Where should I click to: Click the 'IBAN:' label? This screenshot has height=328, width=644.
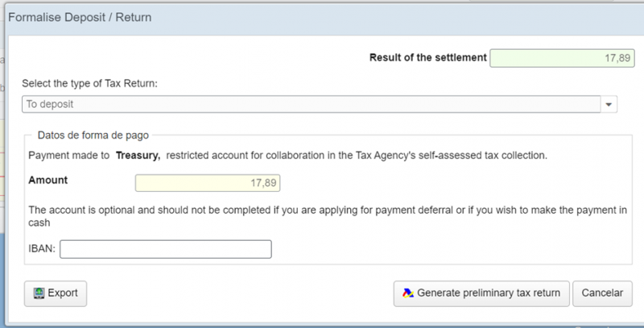coord(41,249)
